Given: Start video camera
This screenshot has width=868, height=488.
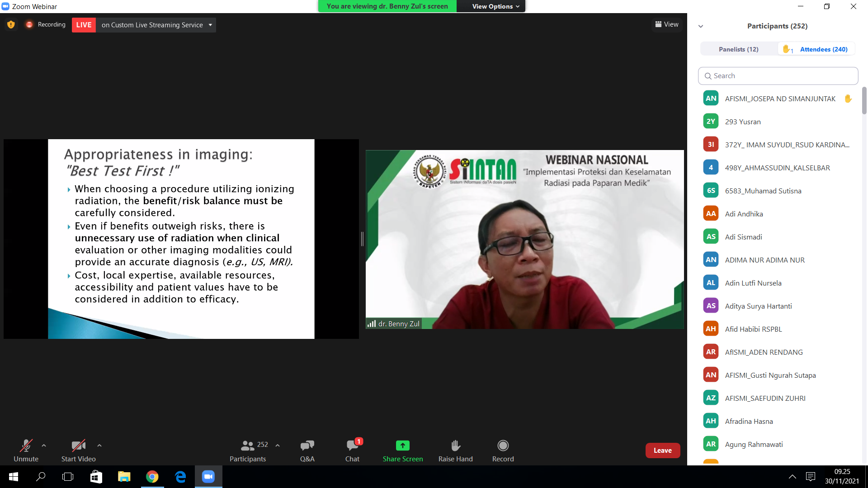Looking at the screenshot, I should coord(79,450).
